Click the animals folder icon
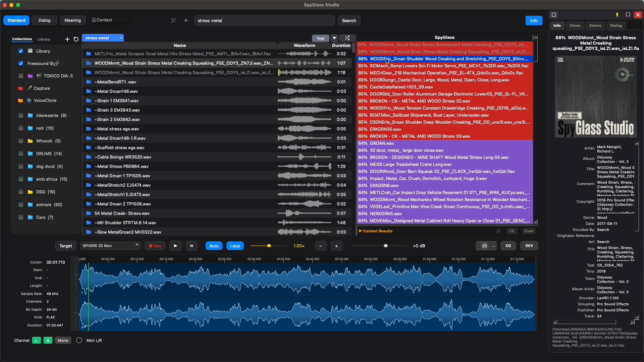The image size is (644, 362). (30, 204)
